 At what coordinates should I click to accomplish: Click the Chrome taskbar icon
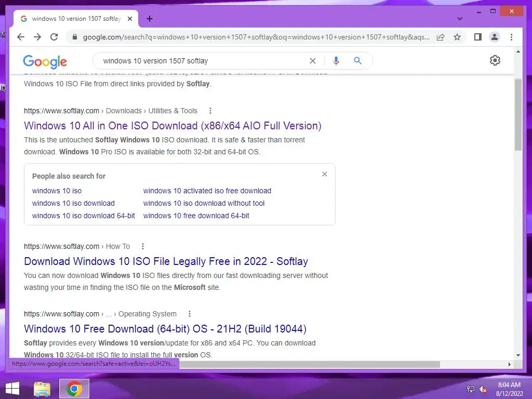pos(74,389)
